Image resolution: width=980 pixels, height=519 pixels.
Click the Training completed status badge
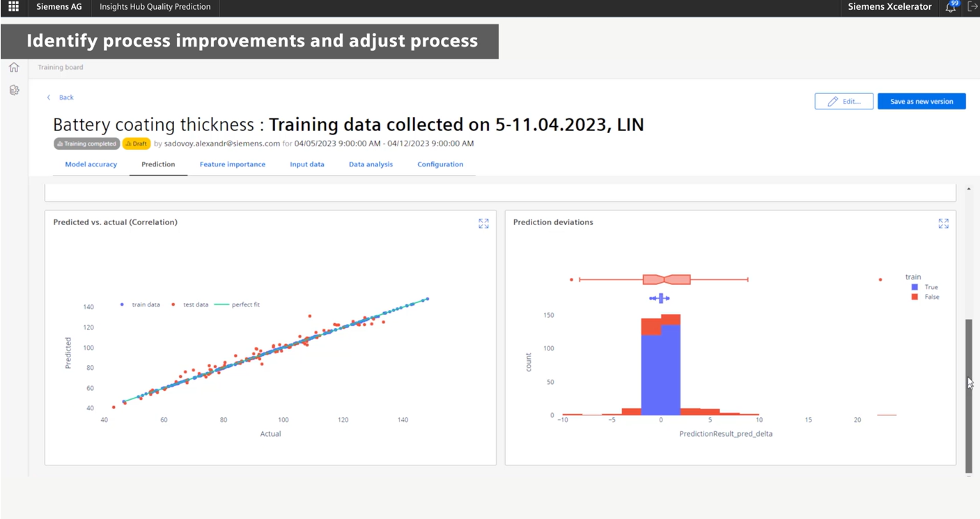[86, 144]
